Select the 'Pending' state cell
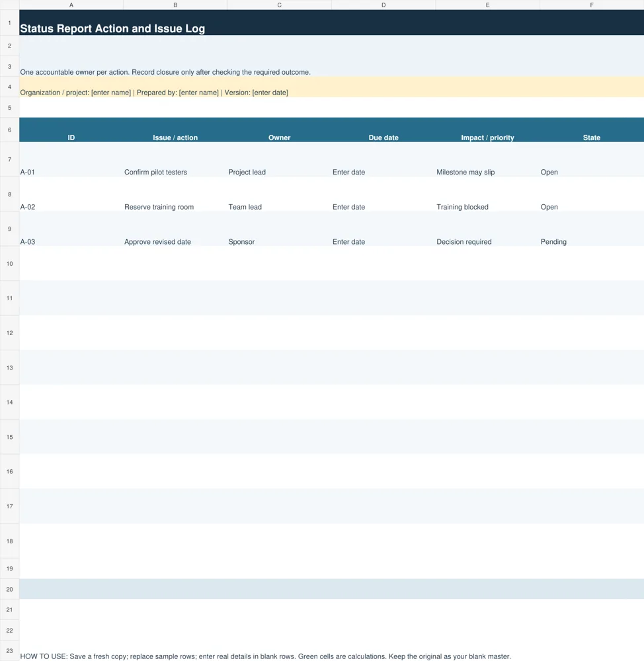This screenshot has width=644, height=661. coord(592,229)
